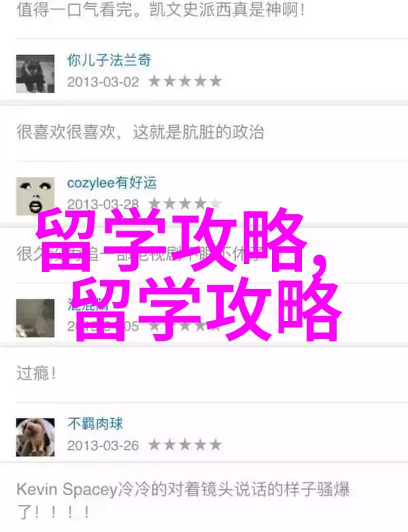The width and height of the screenshot is (408, 532).
Task: Open avatar of reviewer 不羁肉球
Action: click(x=35, y=437)
